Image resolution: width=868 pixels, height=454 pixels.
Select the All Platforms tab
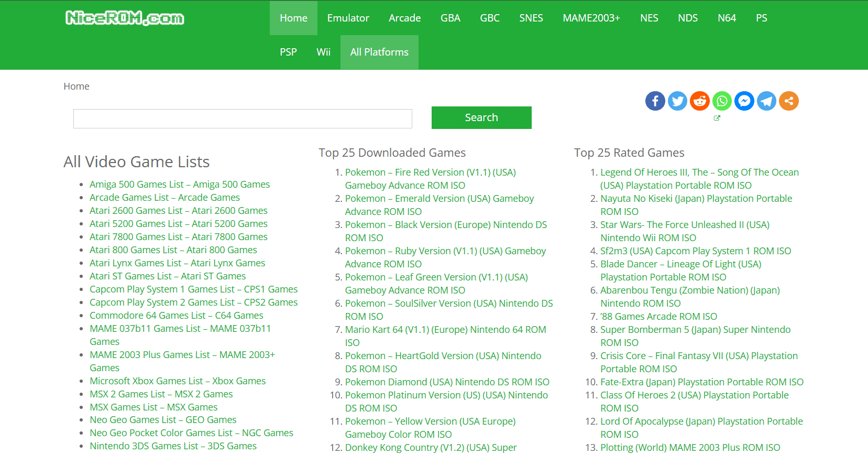coord(379,52)
